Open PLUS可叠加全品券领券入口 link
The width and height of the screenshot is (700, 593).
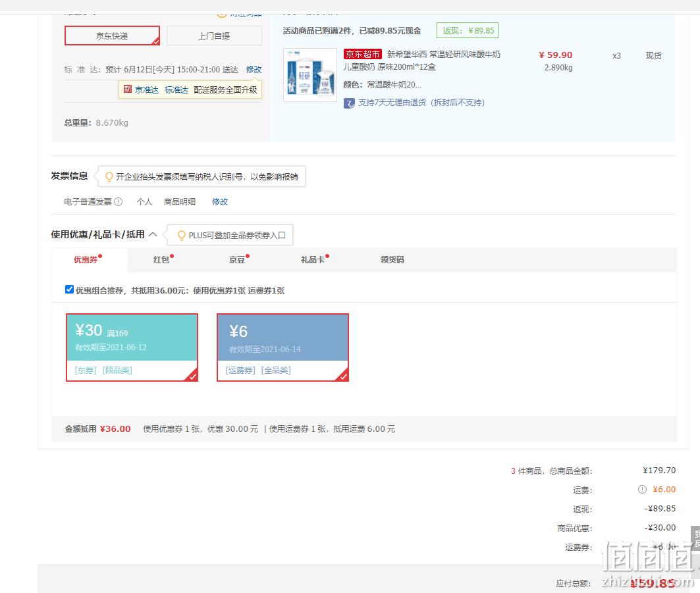(x=236, y=235)
